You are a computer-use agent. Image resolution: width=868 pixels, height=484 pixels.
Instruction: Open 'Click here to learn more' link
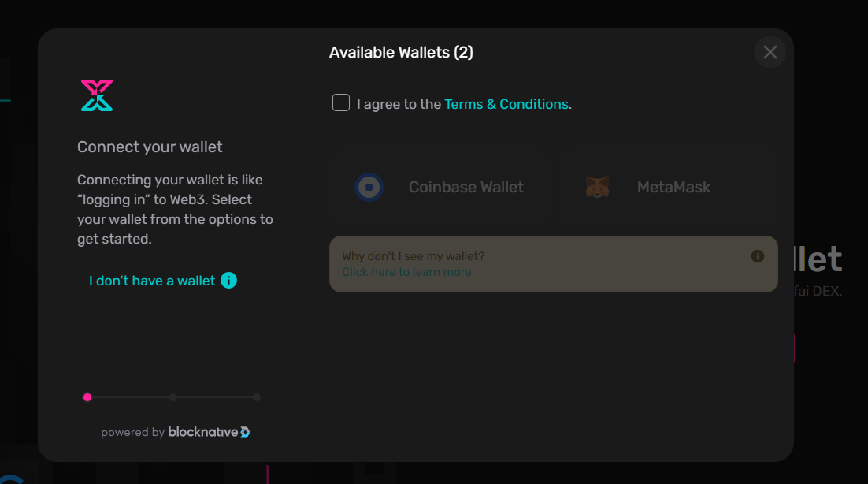[x=406, y=272]
